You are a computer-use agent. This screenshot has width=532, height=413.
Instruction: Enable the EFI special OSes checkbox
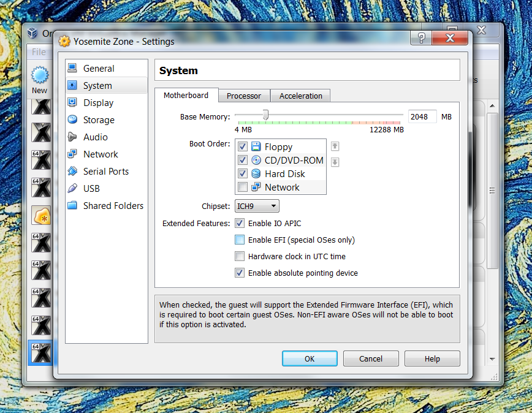click(x=240, y=240)
